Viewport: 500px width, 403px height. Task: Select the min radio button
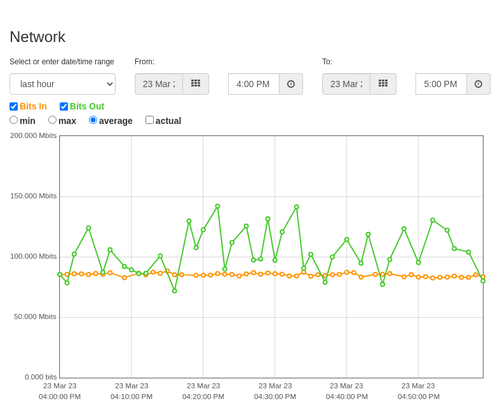click(14, 120)
